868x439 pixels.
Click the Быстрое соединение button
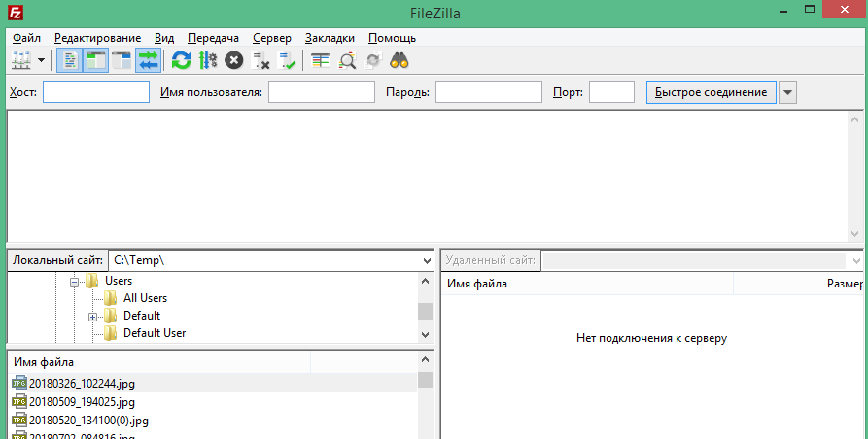(x=711, y=92)
